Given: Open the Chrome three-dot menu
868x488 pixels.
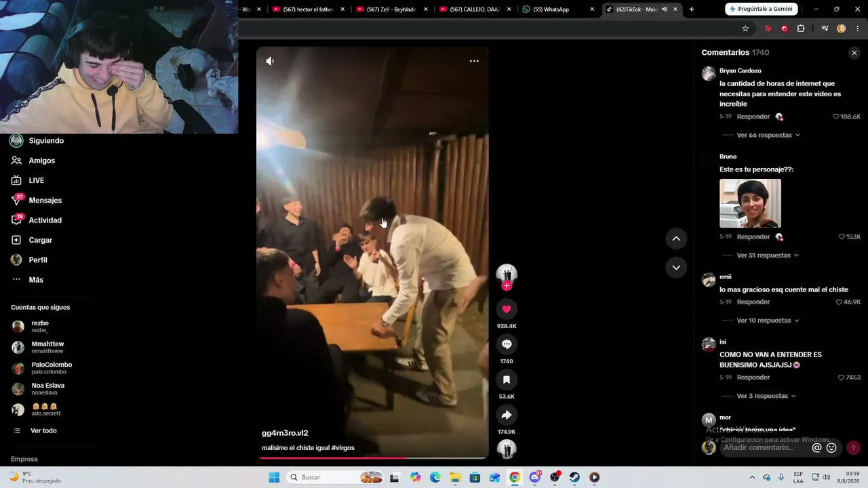Looking at the screenshot, I should (858, 28).
